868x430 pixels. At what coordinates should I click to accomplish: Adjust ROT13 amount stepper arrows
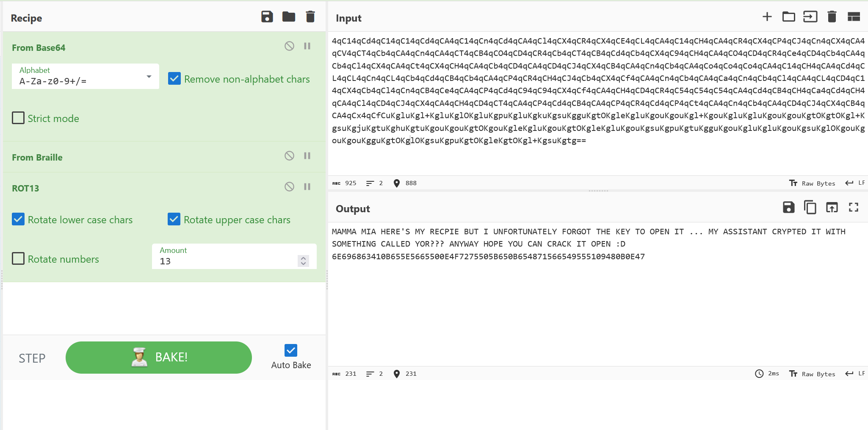pyautogui.click(x=303, y=261)
